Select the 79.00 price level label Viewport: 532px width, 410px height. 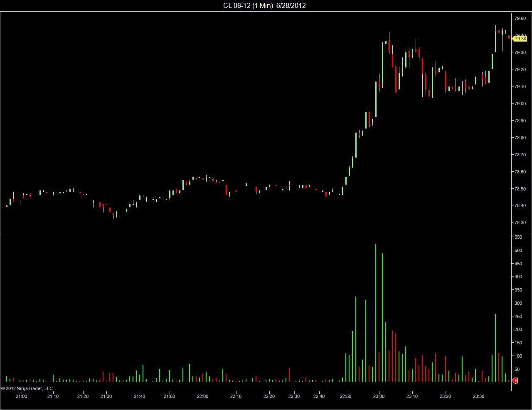[520, 104]
